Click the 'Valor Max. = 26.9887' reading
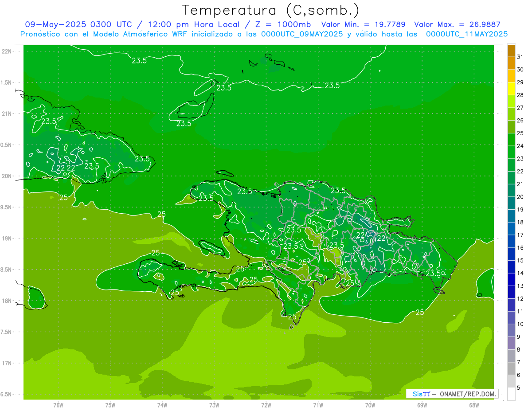The width and height of the screenshot is (532, 411). (x=457, y=24)
